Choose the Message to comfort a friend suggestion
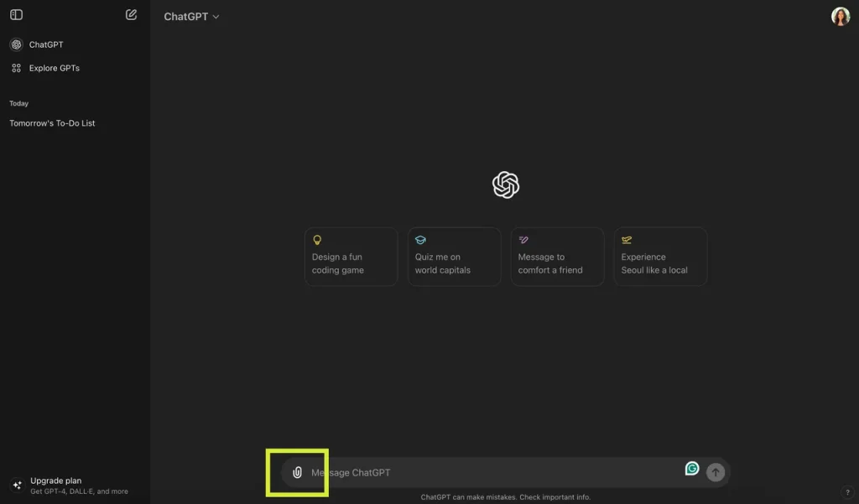This screenshot has height=504, width=859. tap(557, 257)
